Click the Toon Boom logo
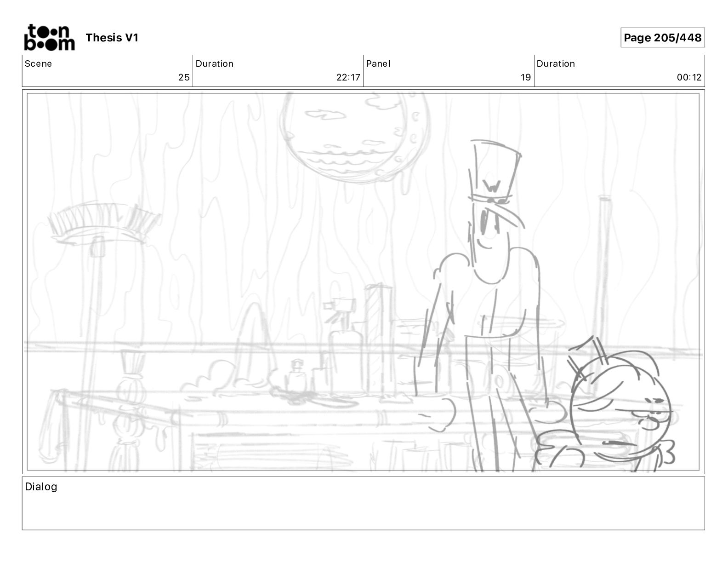The width and height of the screenshot is (728, 563). (x=49, y=37)
